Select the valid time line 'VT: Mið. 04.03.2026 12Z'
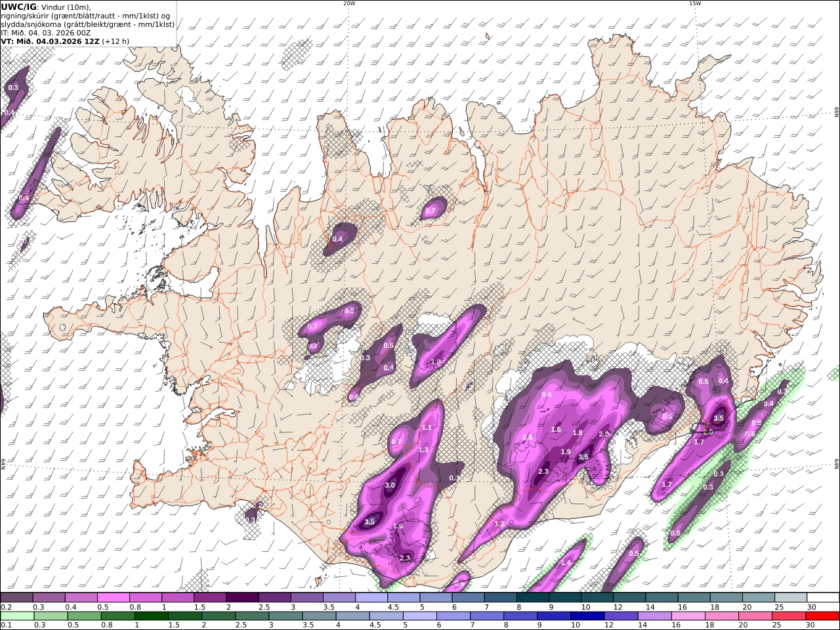840x630 pixels. point(50,41)
